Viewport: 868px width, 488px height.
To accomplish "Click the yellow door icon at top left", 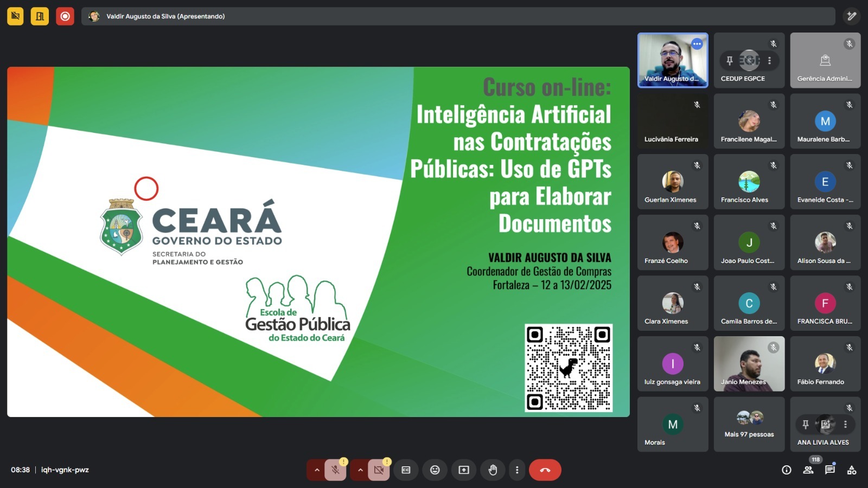I will pos(40,16).
